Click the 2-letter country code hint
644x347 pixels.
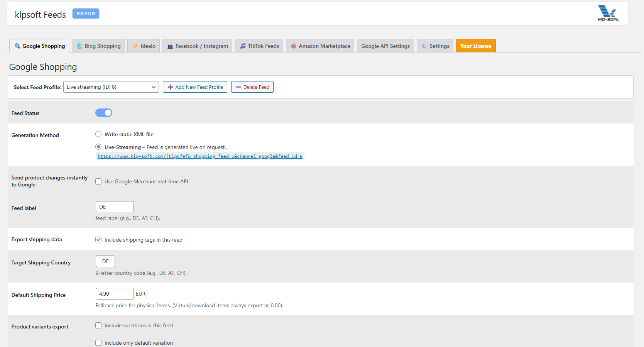(141, 273)
